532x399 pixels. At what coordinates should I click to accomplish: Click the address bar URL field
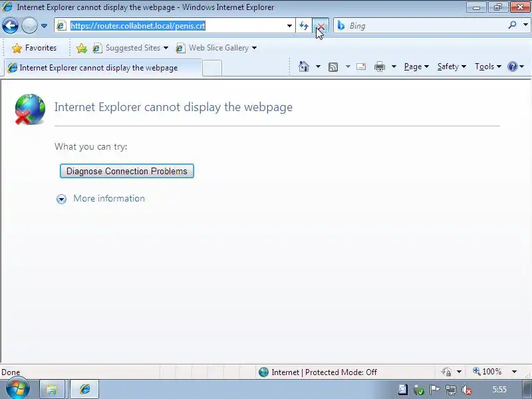click(176, 26)
